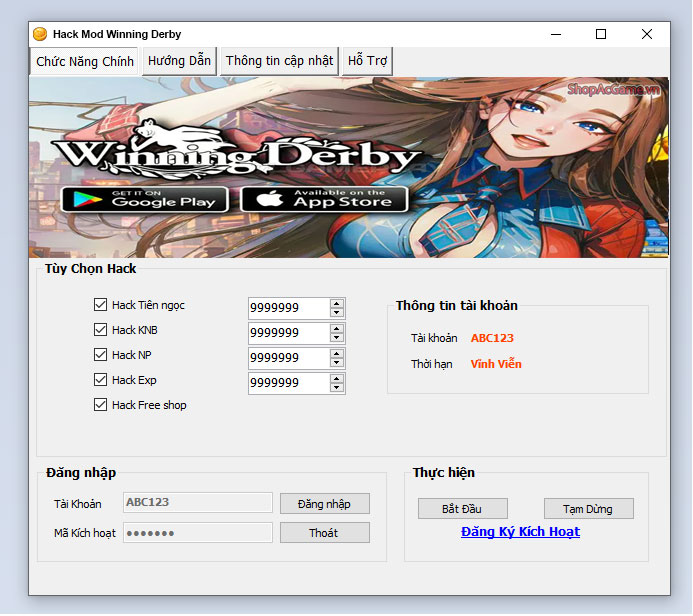Screen dimensions: 693x616
Task: Open the Chức Năng Chính tab
Action: point(84,61)
